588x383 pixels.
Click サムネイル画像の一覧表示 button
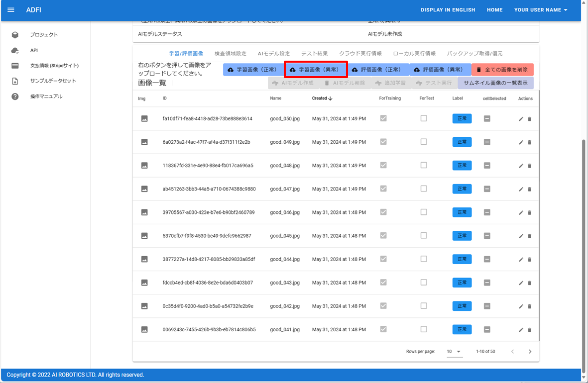click(495, 83)
